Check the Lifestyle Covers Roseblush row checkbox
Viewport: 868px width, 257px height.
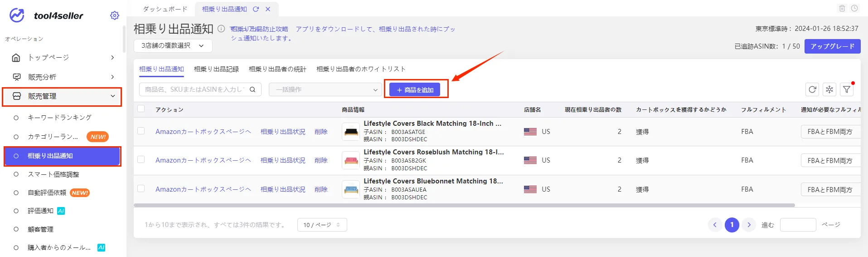click(141, 159)
